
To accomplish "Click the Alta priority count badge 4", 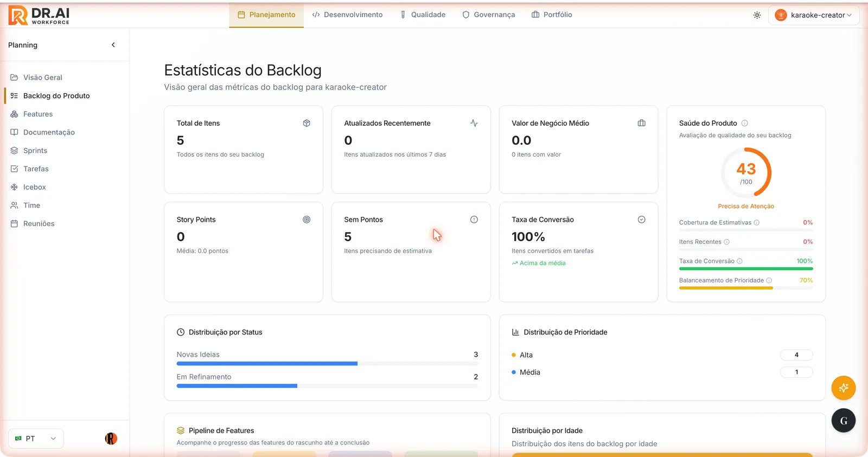I will click(x=796, y=355).
